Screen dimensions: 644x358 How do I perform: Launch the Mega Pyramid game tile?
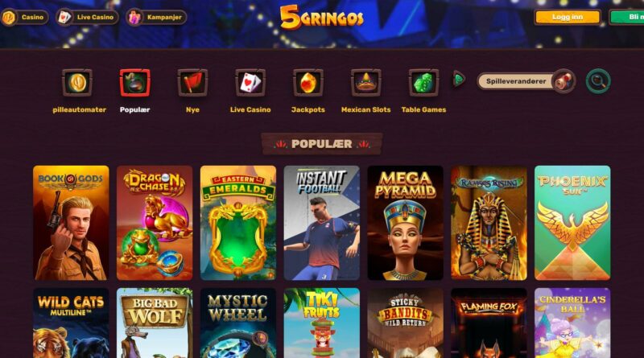(406, 223)
